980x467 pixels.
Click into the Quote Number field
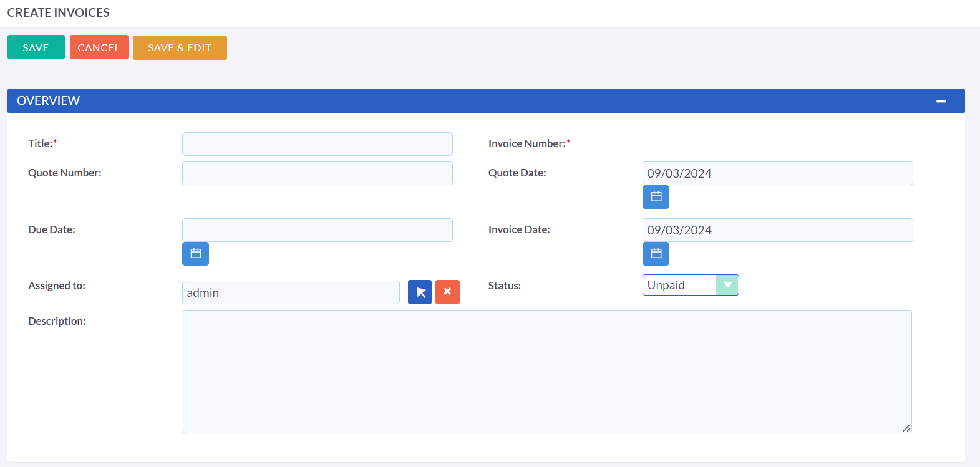point(317,173)
